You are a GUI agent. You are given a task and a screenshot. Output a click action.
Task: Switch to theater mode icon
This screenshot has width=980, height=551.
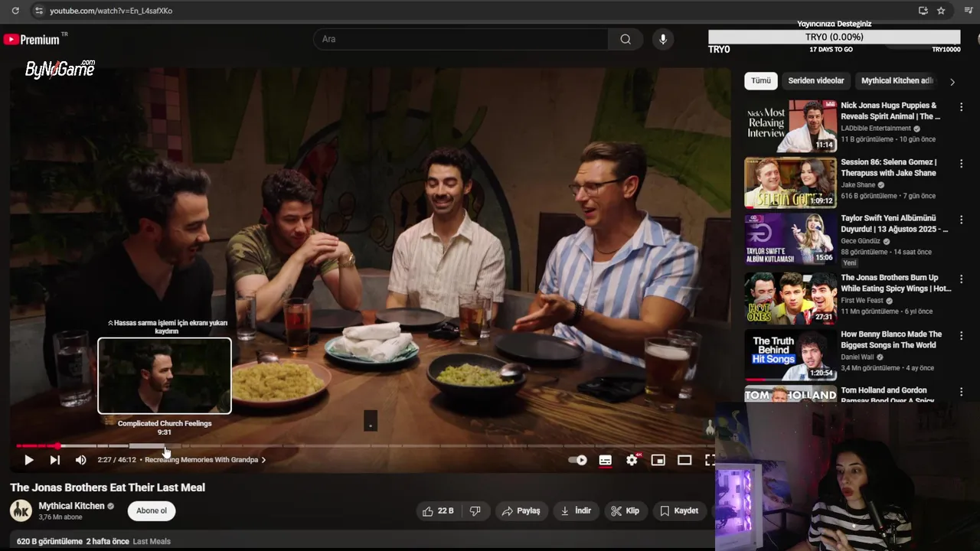(684, 460)
